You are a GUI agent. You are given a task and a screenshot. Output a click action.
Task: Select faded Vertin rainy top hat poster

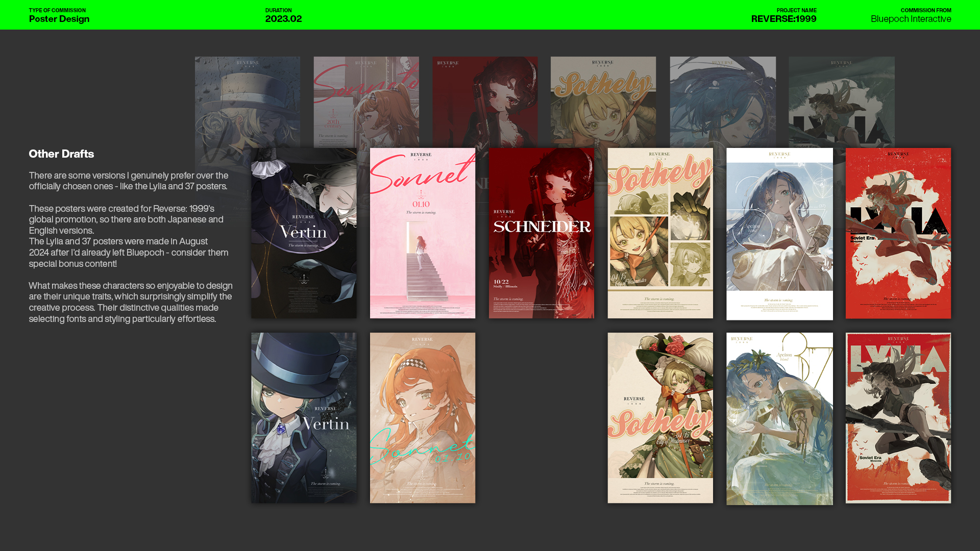(247, 102)
